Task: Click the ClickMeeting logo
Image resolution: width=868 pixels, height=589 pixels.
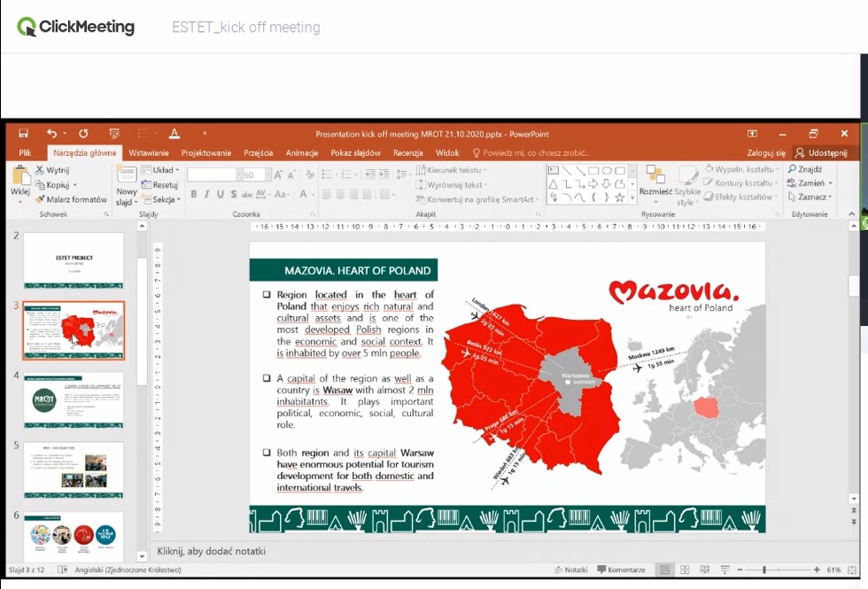Action: 76,27
